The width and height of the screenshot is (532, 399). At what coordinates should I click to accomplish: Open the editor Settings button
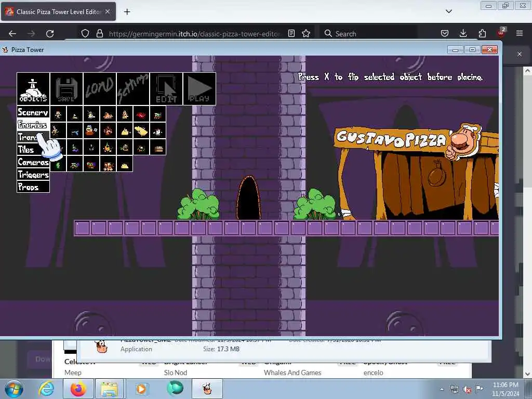click(133, 88)
